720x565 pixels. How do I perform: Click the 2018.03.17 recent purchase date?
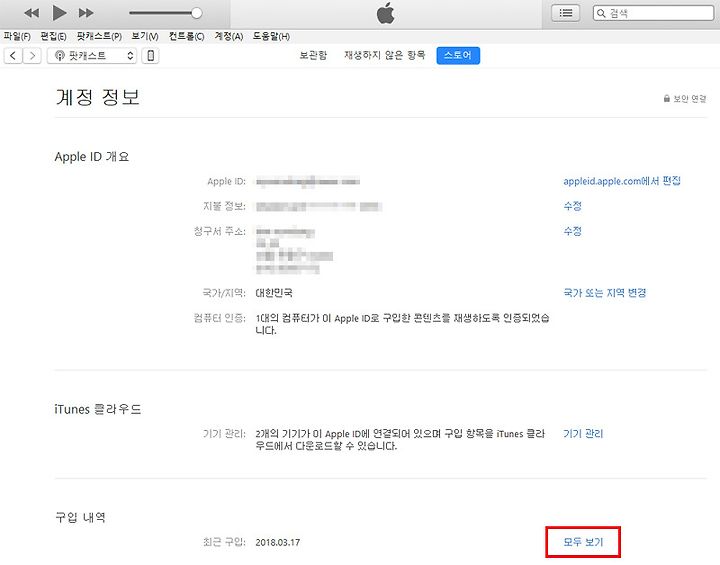pos(278,542)
